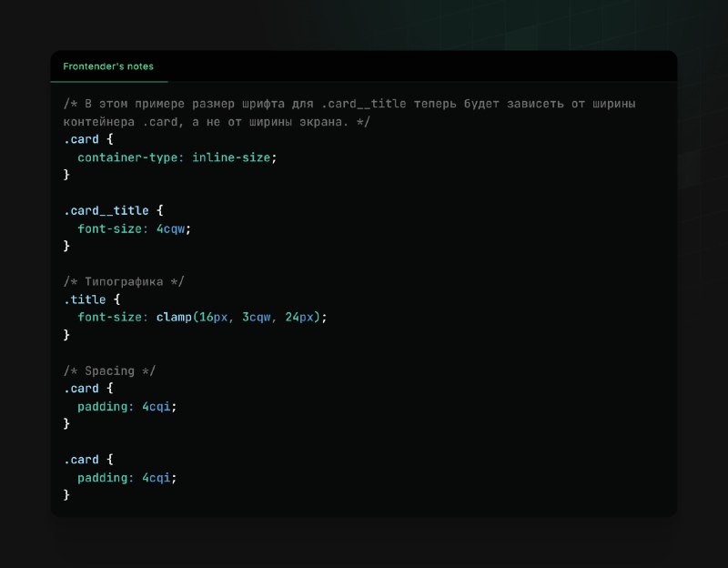This screenshot has width=728, height=568.
Task: Click .card__title mentioned inside the top comment
Action: 364,105
